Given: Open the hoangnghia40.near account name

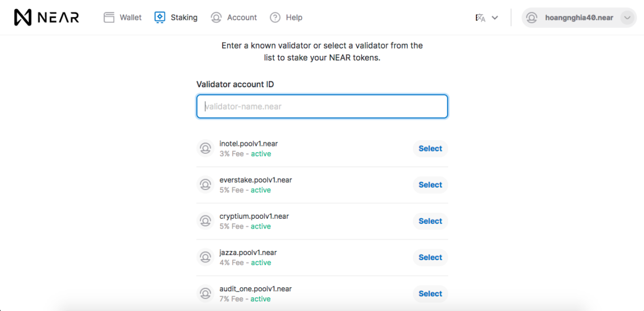Looking at the screenshot, I should pos(579,18).
